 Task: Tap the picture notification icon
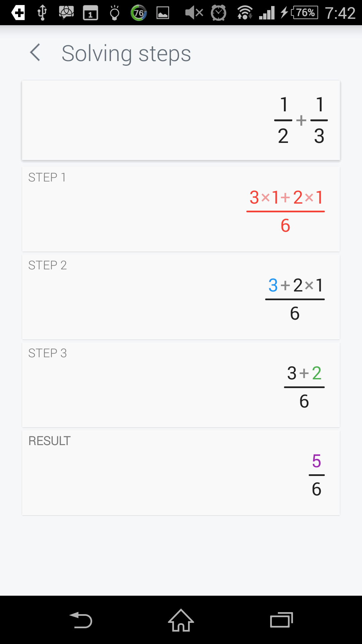point(163,13)
